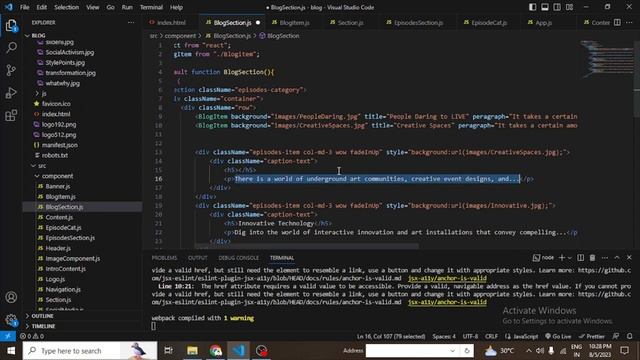
Task: Change the UTF-8 file encoding
Action: coord(470,336)
